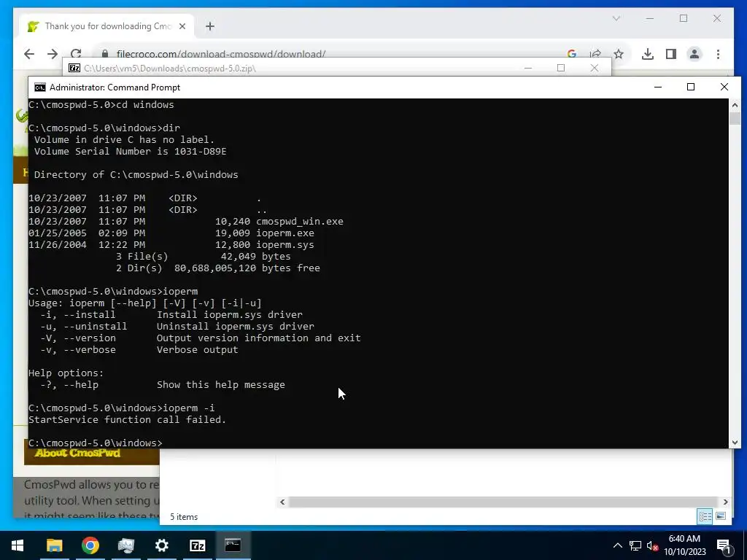Click padlock site info icon
Viewport: 747px width, 560px height.
pyautogui.click(x=105, y=54)
